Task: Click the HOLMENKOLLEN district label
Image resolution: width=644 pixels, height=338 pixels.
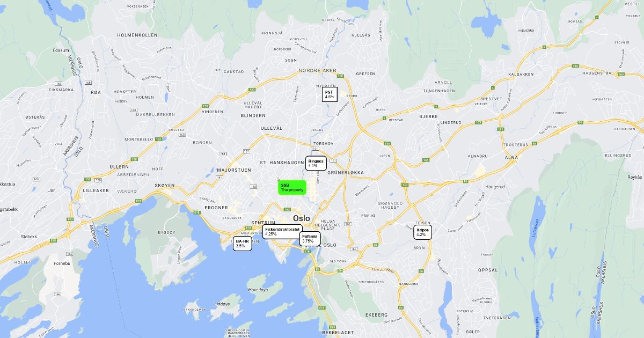Action: 137,35
